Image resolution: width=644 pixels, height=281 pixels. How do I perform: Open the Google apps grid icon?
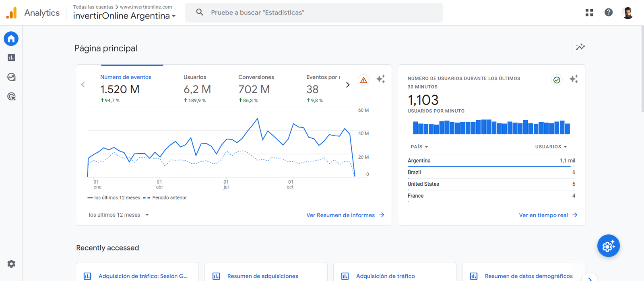[x=589, y=12]
